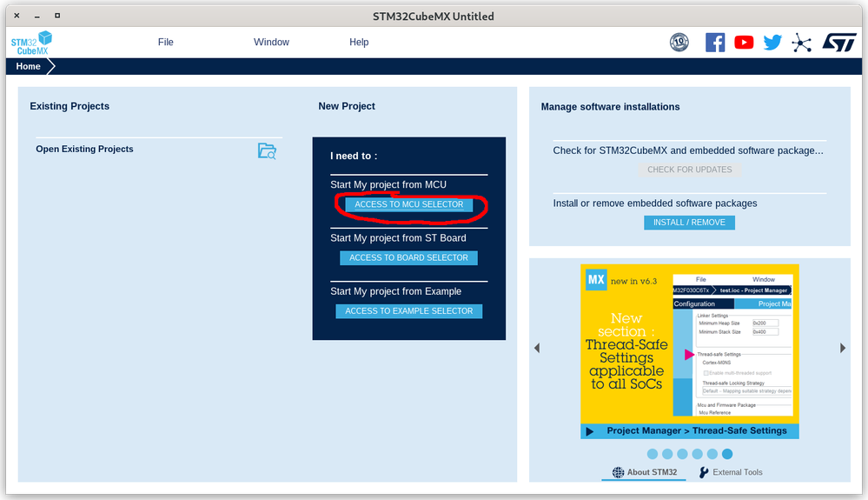
Task: Go to Home breadcrumb
Action: pos(28,66)
